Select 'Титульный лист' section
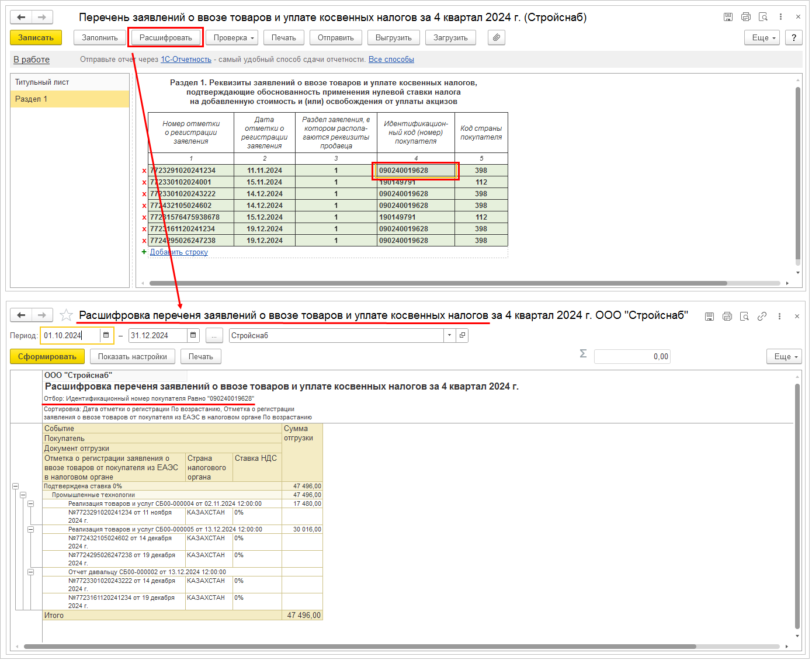The height and width of the screenshot is (660, 812). (x=42, y=82)
